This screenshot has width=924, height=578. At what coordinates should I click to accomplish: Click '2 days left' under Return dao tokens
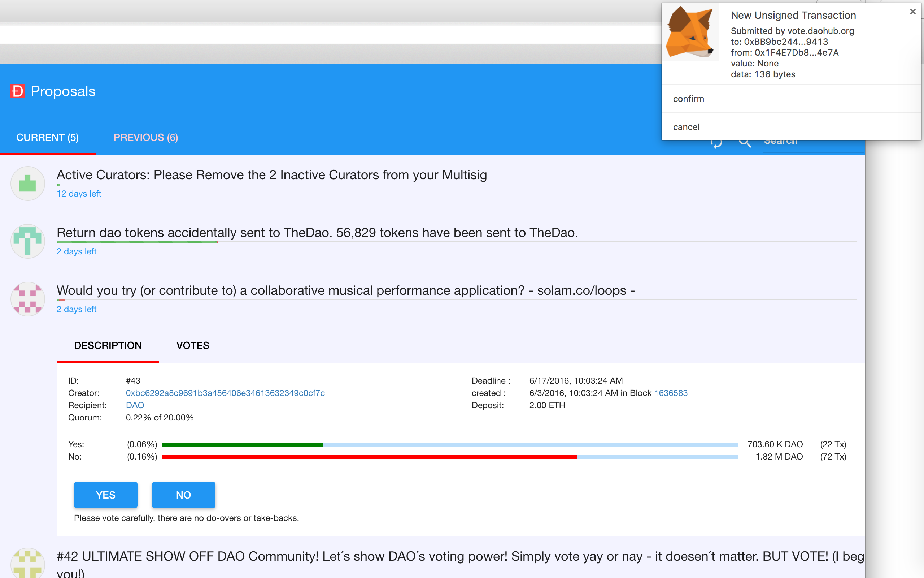77,251
